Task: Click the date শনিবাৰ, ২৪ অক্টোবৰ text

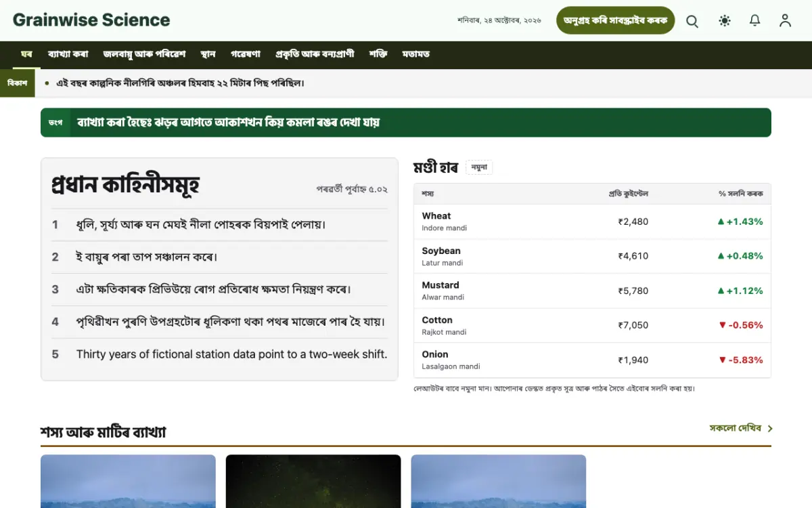Action: tap(499, 20)
